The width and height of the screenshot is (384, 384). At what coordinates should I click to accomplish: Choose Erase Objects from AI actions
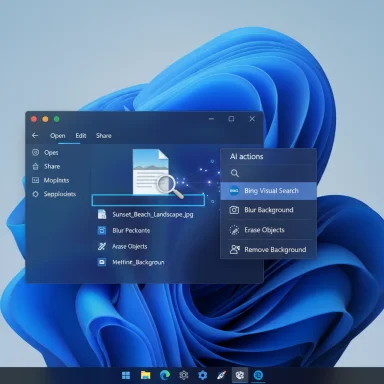coord(268,230)
